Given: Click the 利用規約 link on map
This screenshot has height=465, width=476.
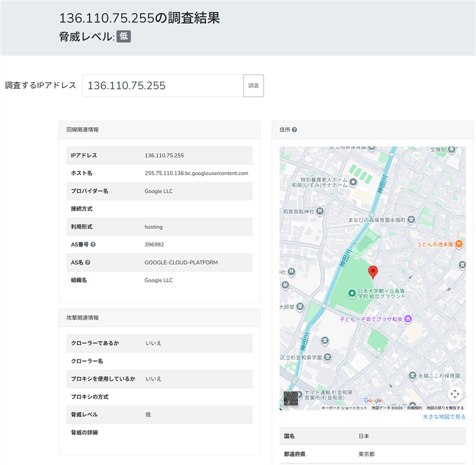Looking at the screenshot, I should click(414, 408).
